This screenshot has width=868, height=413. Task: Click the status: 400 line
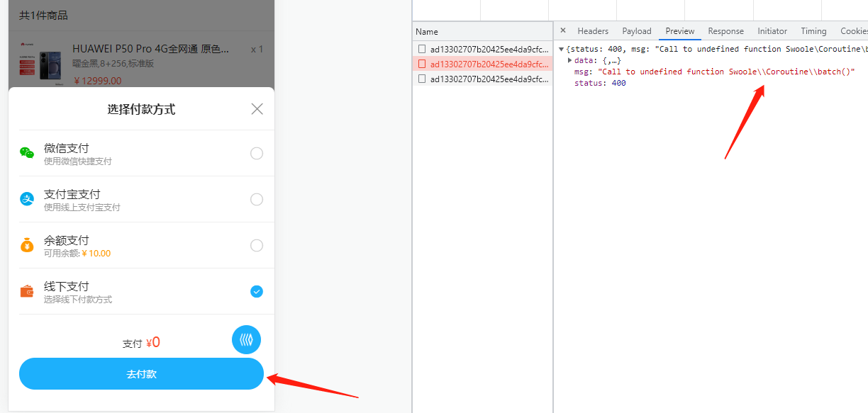point(600,83)
